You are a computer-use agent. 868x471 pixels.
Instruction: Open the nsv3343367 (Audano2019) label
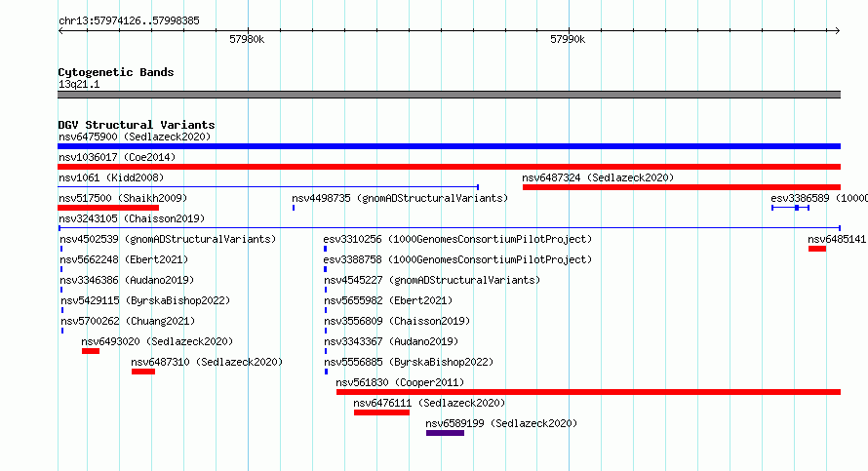[391, 341]
